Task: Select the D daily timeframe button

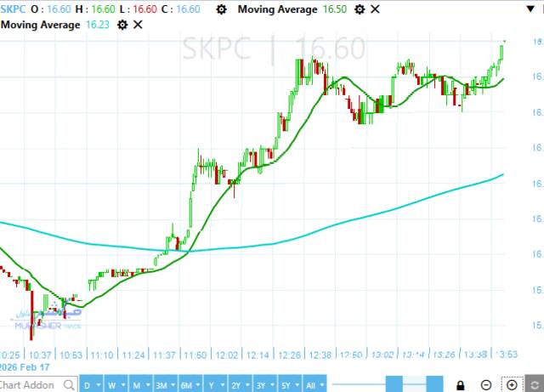Action: pos(91,385)
